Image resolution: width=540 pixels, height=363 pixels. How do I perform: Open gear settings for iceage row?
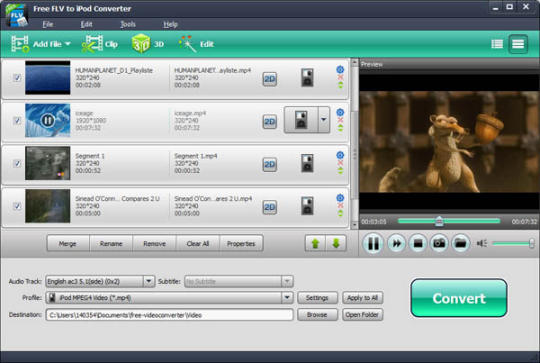coord(340,112)
